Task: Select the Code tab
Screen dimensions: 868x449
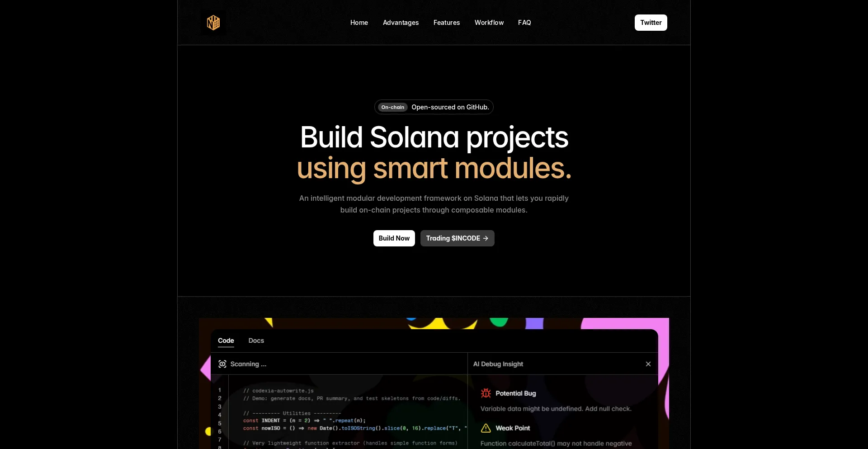Action: [x=226, y=340]
